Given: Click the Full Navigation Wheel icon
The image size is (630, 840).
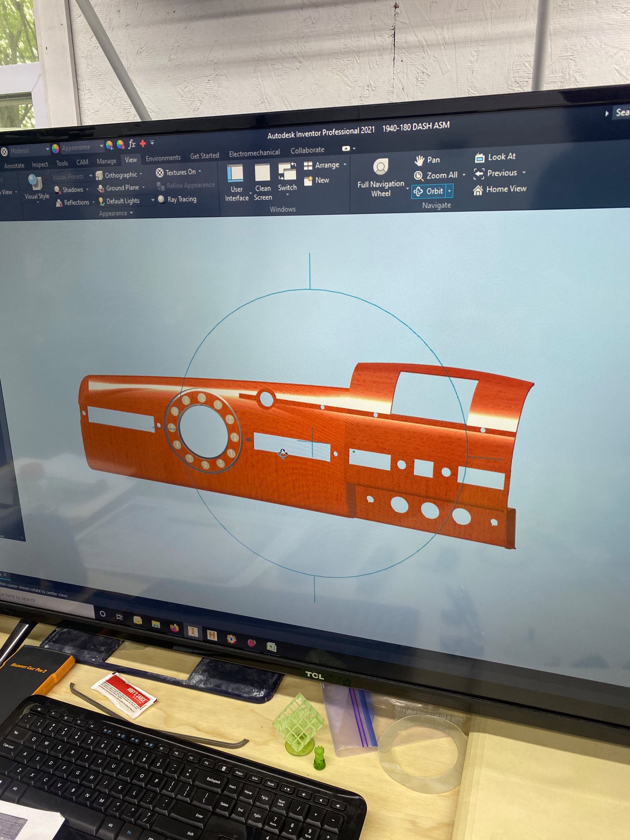Looking at the screenshot, I should pyautogui.click(x=380, y=167).
